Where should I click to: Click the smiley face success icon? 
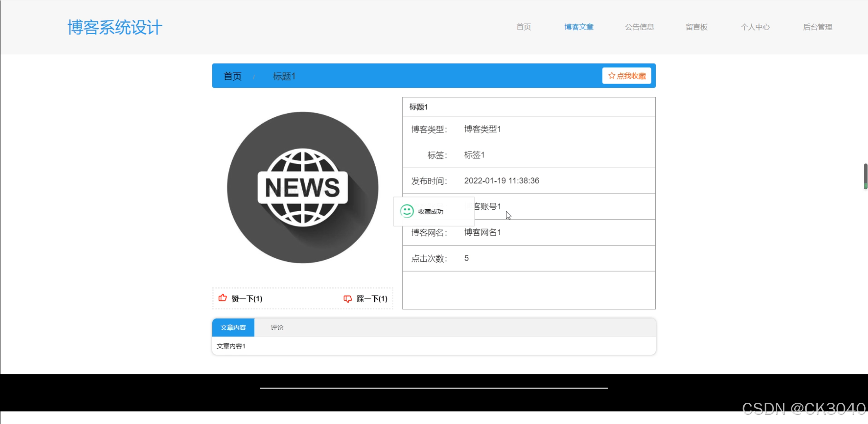tap(407, 211)
